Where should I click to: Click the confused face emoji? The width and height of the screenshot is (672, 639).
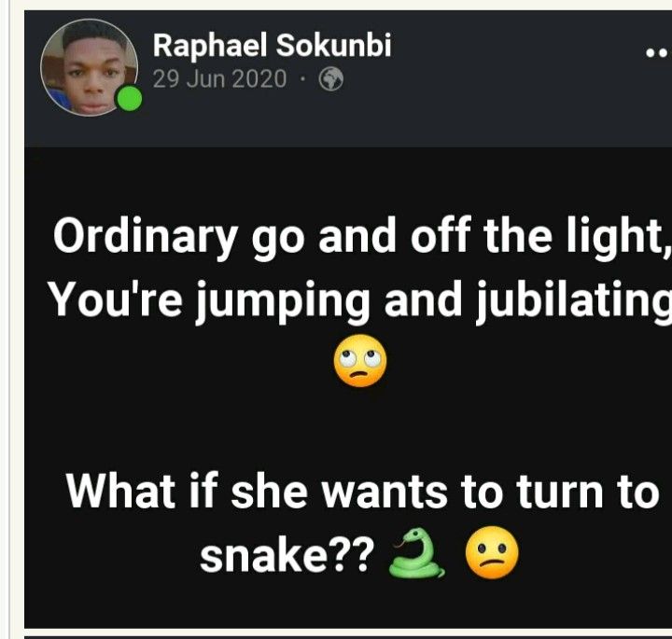click(x=492, y=552)
